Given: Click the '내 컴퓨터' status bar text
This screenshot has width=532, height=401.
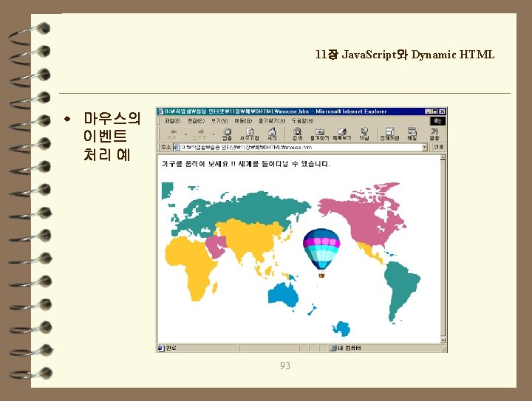Looking at the screenshot, I should point(349,348).
